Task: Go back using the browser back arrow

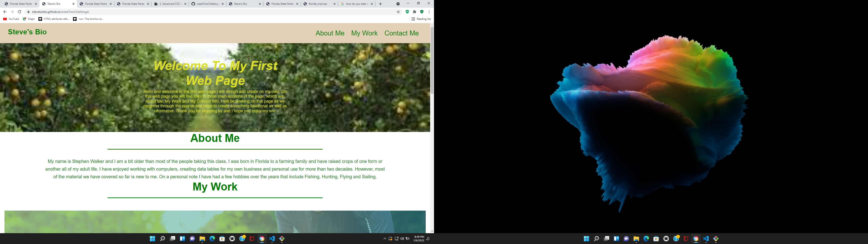Action: coord(5,12)
